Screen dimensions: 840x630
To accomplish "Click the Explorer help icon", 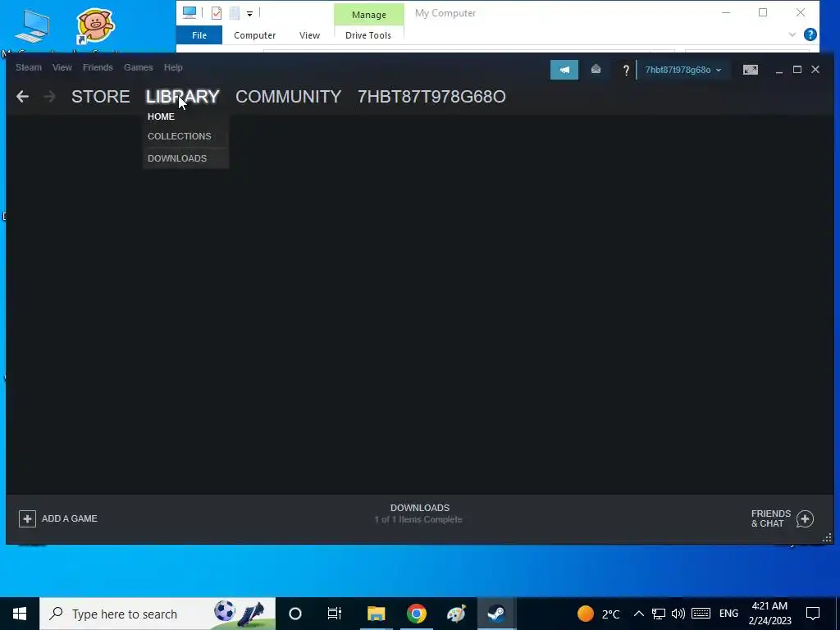I will (810, 34).
